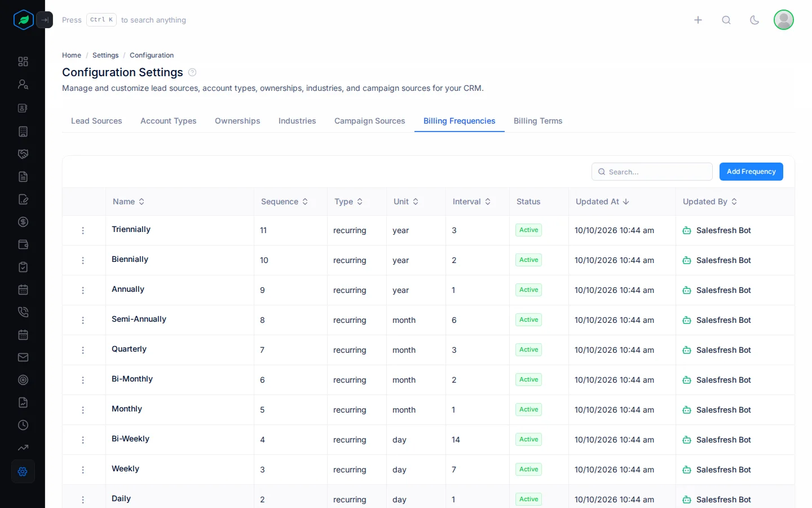Open row actions menu for Triennially
The width and height of the screenshot is (812, 508).
83,230
